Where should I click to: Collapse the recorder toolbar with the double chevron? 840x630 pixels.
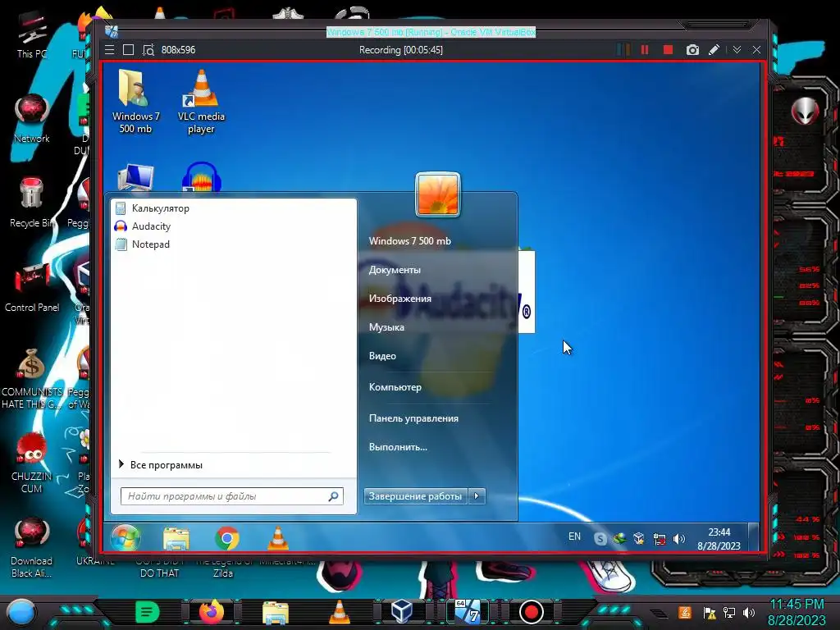(x=737, y=50)
